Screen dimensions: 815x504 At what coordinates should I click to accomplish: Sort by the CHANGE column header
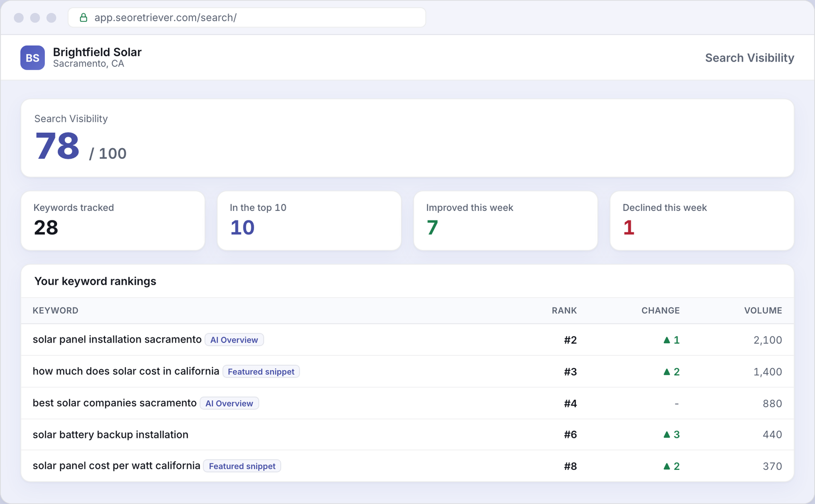pyautogui.click(x=661, y=311)
